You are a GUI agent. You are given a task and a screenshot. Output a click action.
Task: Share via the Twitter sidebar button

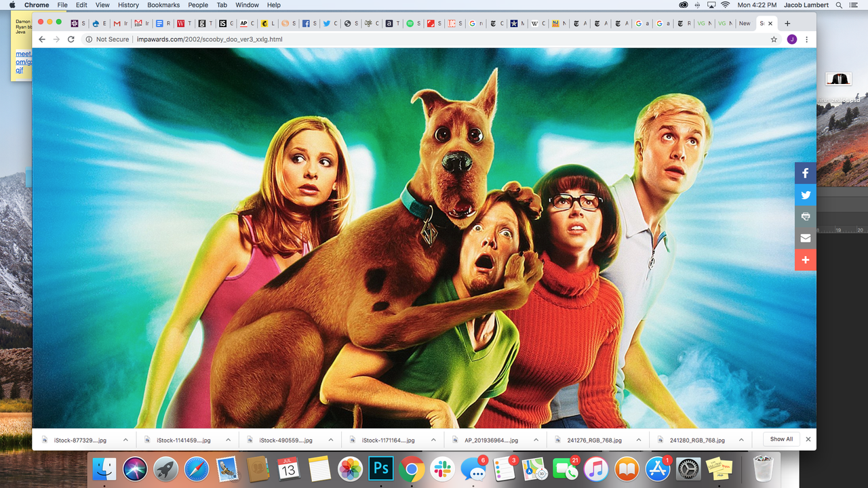(806, 195)
